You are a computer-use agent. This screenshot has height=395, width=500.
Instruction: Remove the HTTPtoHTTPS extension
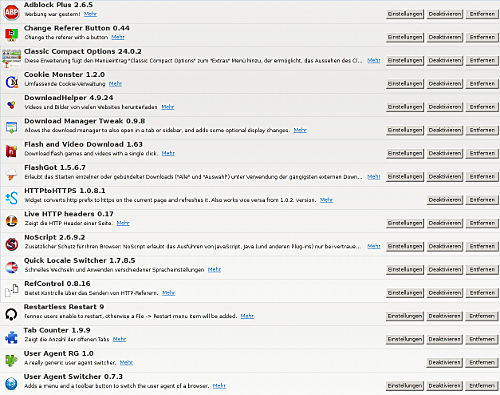(x=482, y=200)
